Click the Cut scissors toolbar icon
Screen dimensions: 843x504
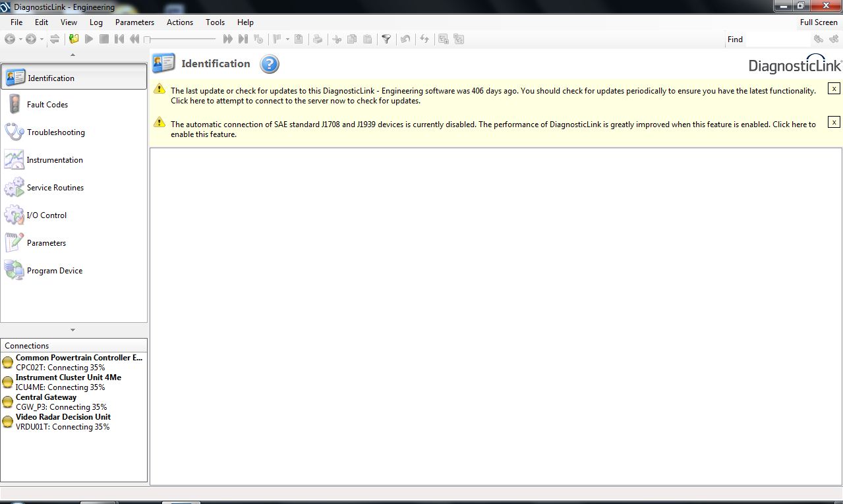click(337, 39)
